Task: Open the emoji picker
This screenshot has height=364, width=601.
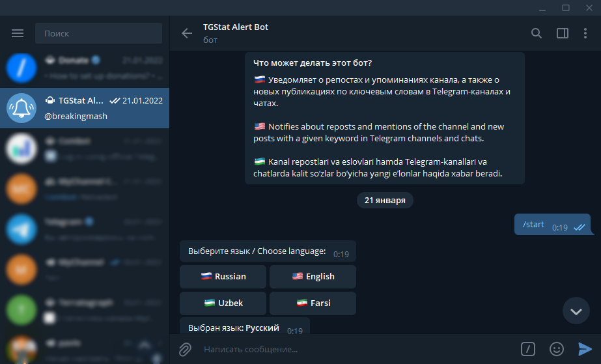Action: [556, 350]
